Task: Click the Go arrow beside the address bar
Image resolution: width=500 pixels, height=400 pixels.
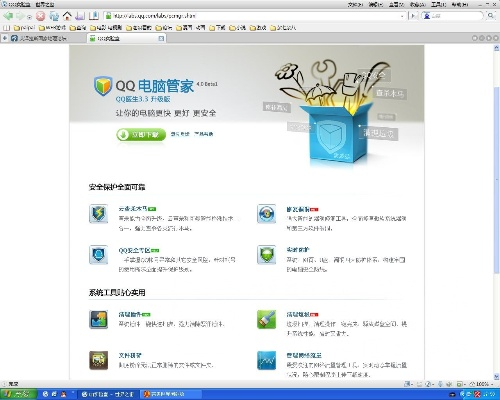Action: click(x=413, y=16)
